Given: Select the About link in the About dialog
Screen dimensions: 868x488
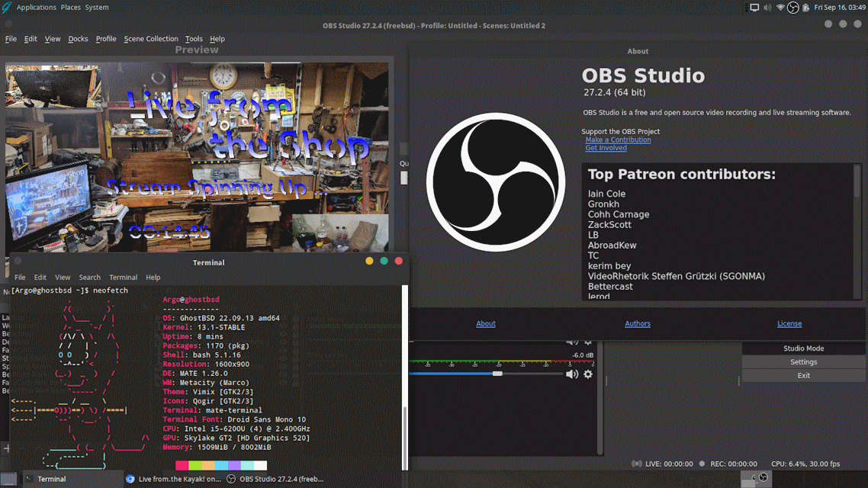Looking at the screenshot, I should point(485,323).
